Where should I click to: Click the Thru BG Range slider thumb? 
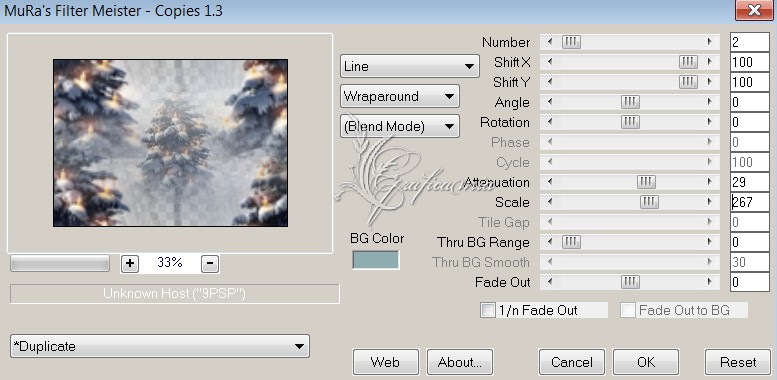pyautogui.click(x=571, y=242)
